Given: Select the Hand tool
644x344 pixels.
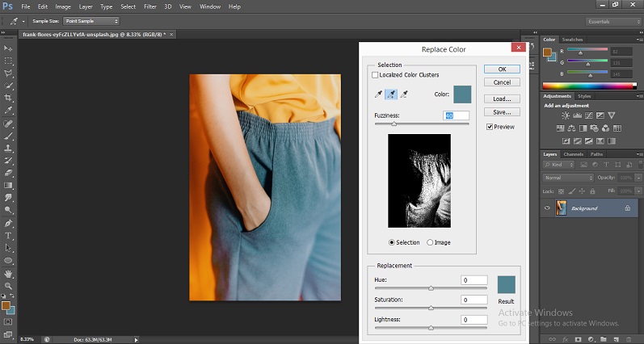Looking at the screenshot, I should (x=9, y=274).
